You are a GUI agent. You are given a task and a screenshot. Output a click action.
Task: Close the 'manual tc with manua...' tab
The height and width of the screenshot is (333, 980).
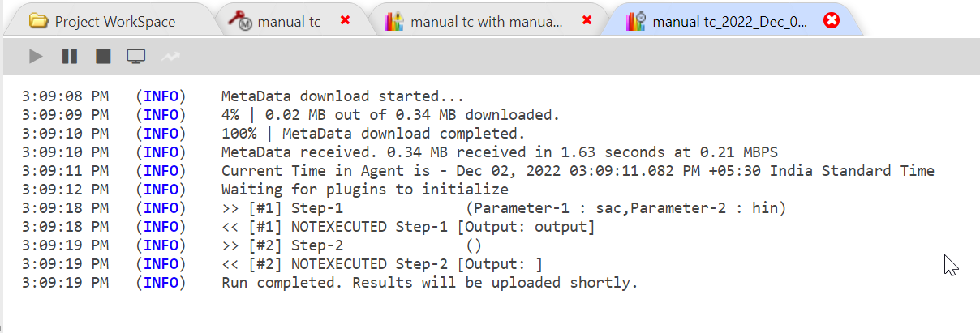click(587, 20)
